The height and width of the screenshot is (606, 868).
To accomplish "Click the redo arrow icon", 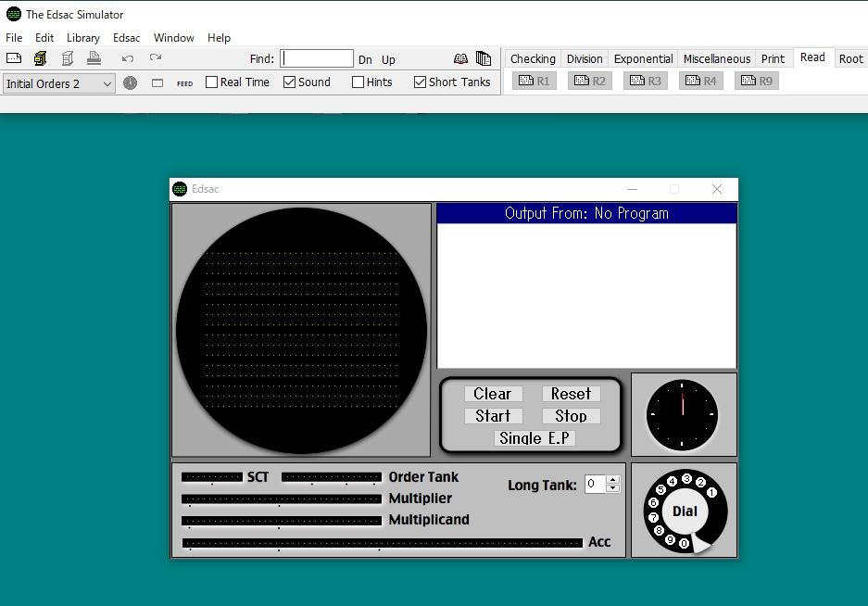I will [x=156, y=57].
